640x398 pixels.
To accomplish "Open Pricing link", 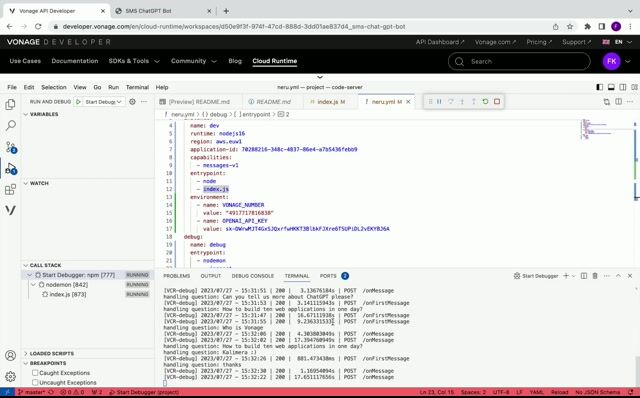I will pyautogui.click(x=539, y=42).
